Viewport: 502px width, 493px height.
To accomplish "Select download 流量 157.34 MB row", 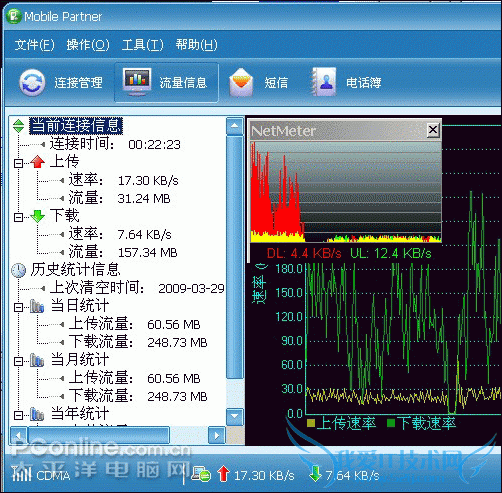I will [x=123, y=252].
